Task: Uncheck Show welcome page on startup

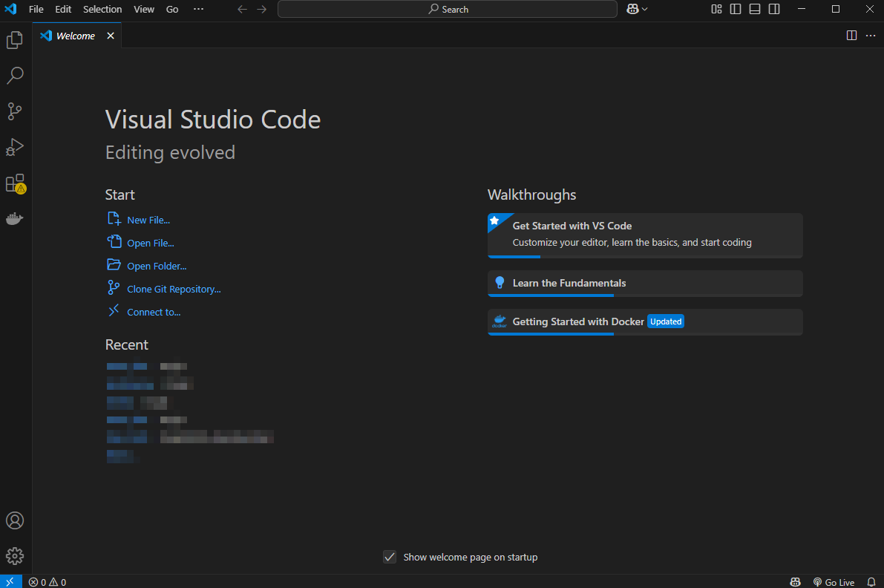Action: (390, 557)
